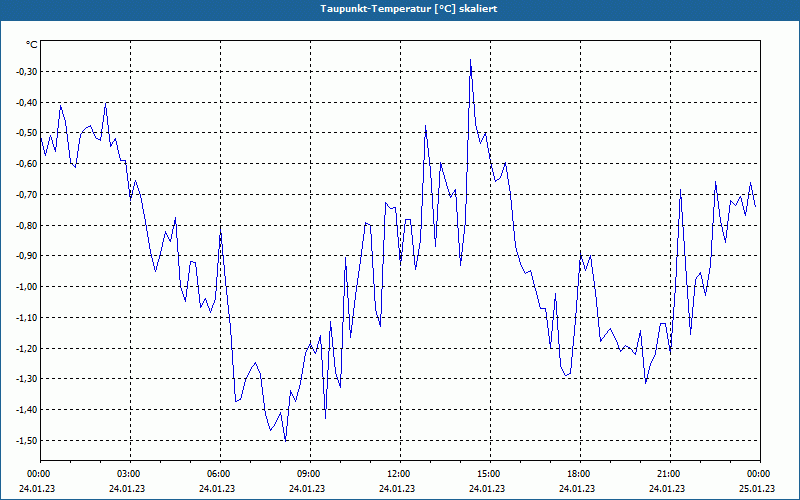Click the 24.01.23 date under 12:00
The width and height of the screenshot is (800, 500).
coord(397,488)
